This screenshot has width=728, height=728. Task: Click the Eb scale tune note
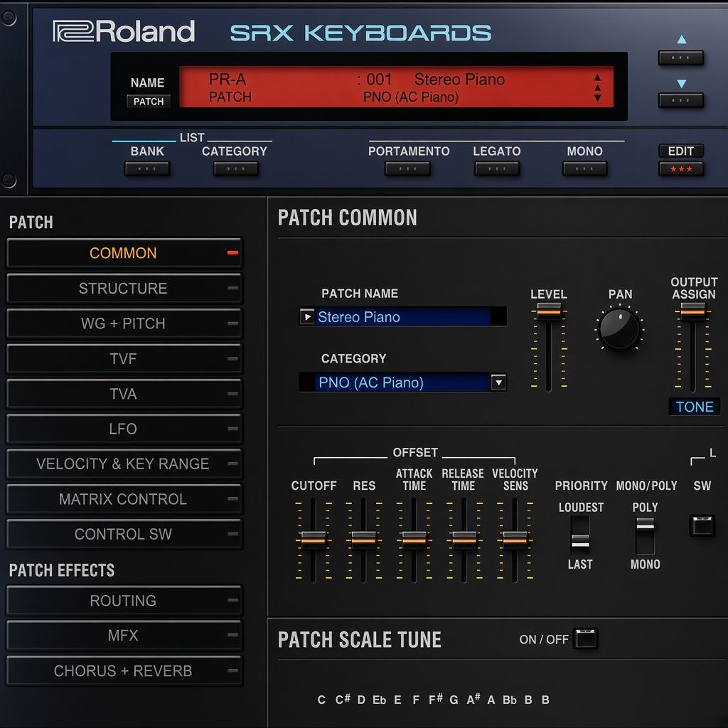380,700
